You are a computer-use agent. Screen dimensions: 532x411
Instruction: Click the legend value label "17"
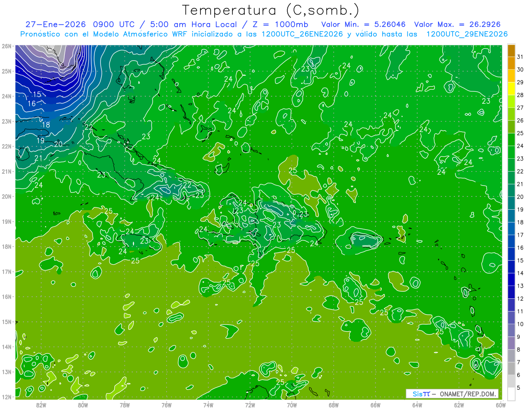coord(520,235)
